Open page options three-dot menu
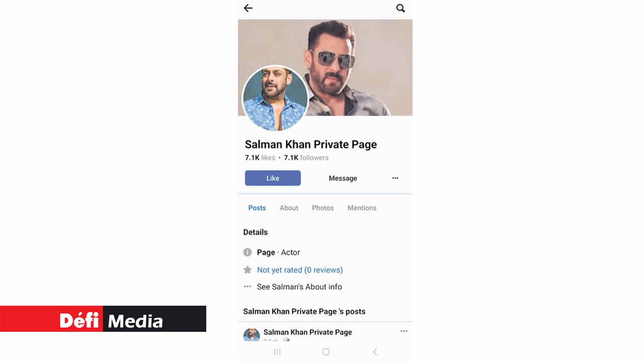644x362 pixels. pyautogui.click(x=395, y=178)
